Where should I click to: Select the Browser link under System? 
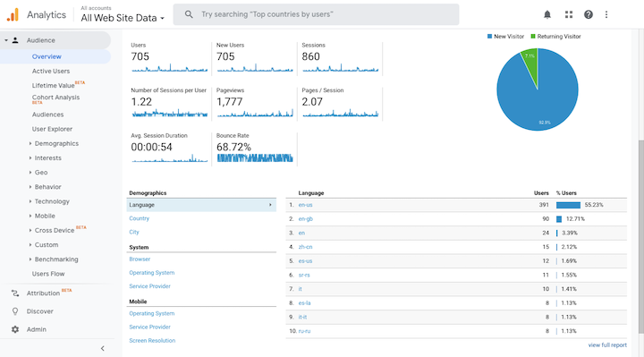pyautogui.click(x=140, y=259)
